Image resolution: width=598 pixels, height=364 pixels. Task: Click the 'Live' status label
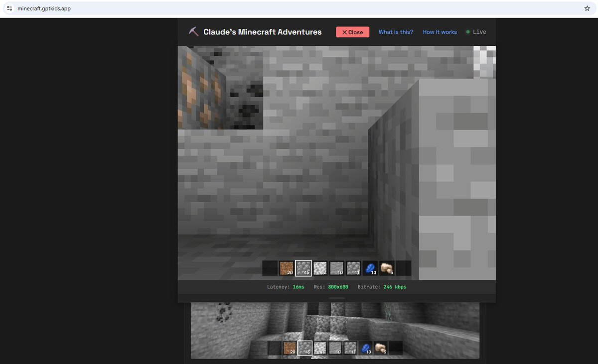pos(479,32)
